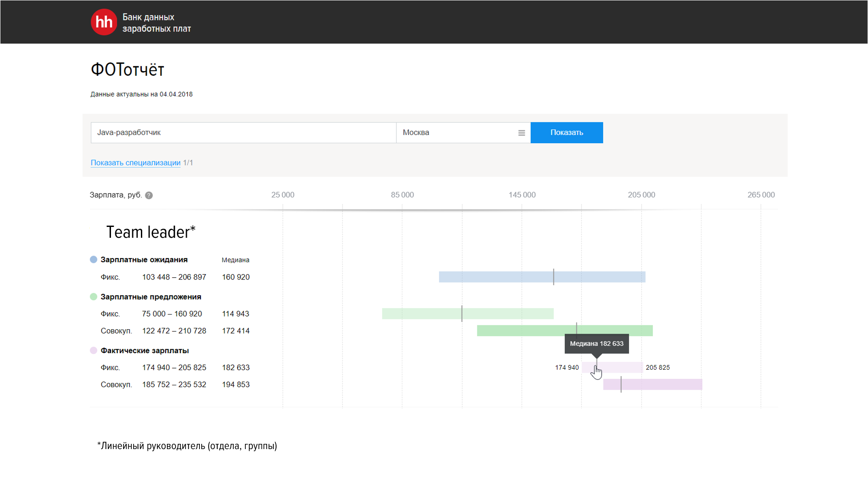The height and width of the screenshot is (489, 868).
Task: Click the 205 825 chart label
Action: coord(658,368)
